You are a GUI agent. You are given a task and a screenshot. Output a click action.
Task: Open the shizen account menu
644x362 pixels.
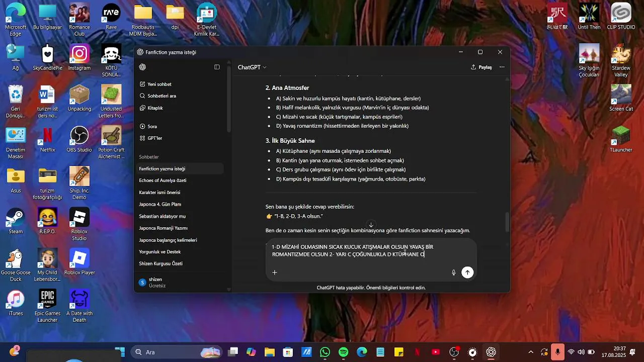click(x=180, y=283)
